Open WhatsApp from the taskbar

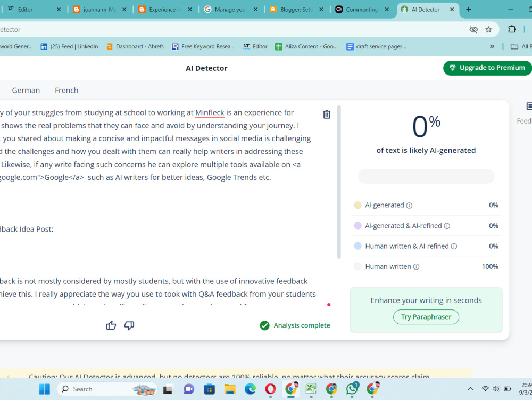click(352, 389)
